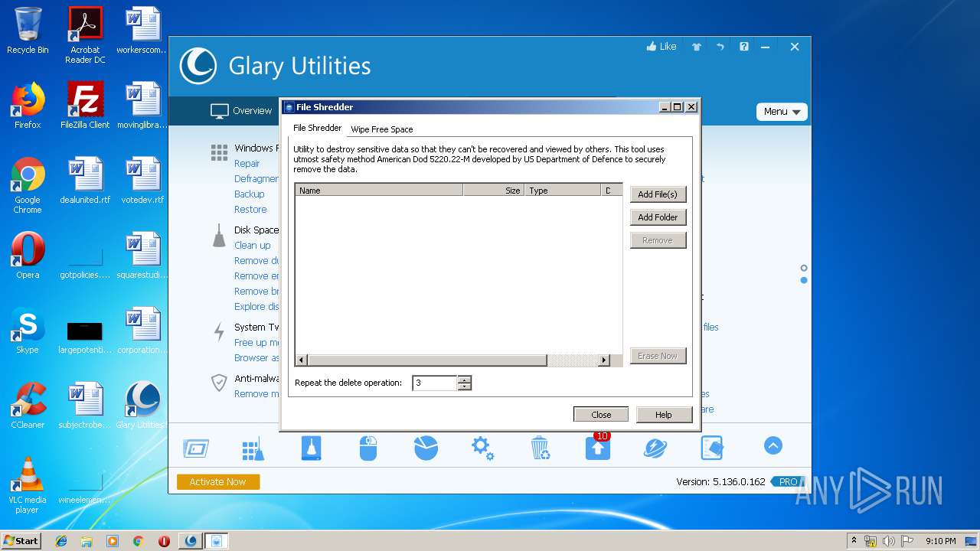The width and height of the screenshot is (980, 551).
Task: Focus the repeat delete operation field
Action: [x=434, y=383]
